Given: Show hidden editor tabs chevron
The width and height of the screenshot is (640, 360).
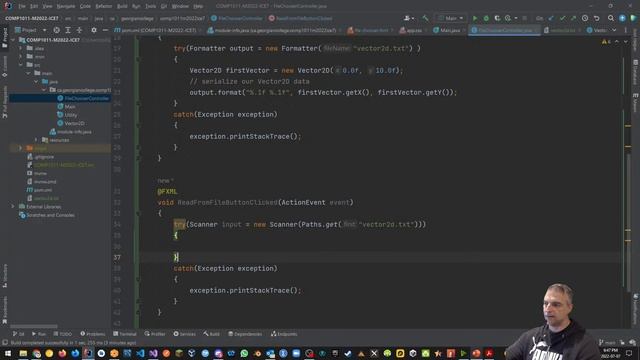Looking at the screenshot, I should 614,30.
